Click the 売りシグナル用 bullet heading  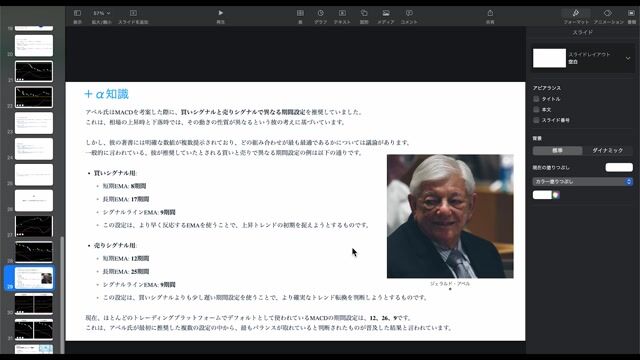click(x=115, y=245)
